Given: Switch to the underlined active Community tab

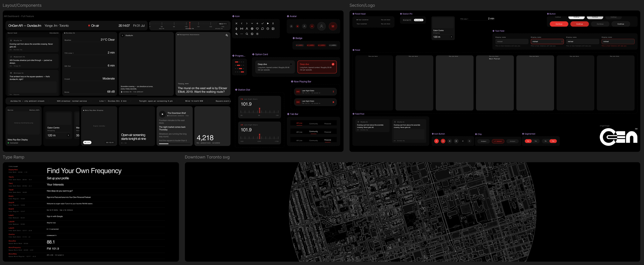Looking at the screenshot, I should [x=313, y=132].
